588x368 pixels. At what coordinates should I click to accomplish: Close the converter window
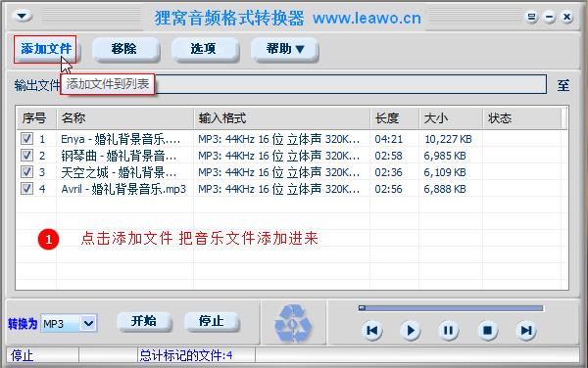click(x=567, y=17)
